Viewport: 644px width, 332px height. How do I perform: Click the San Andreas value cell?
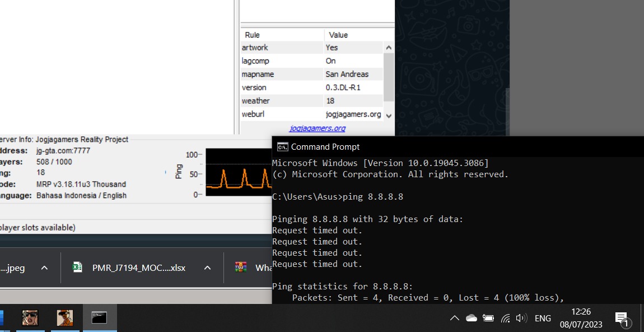pos(347,75)
